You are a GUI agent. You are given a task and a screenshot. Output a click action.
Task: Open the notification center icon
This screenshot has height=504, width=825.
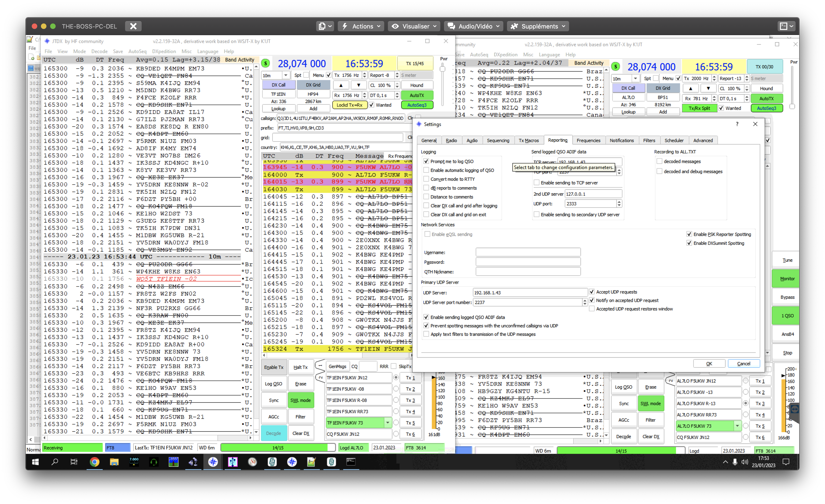coord(786,462)
